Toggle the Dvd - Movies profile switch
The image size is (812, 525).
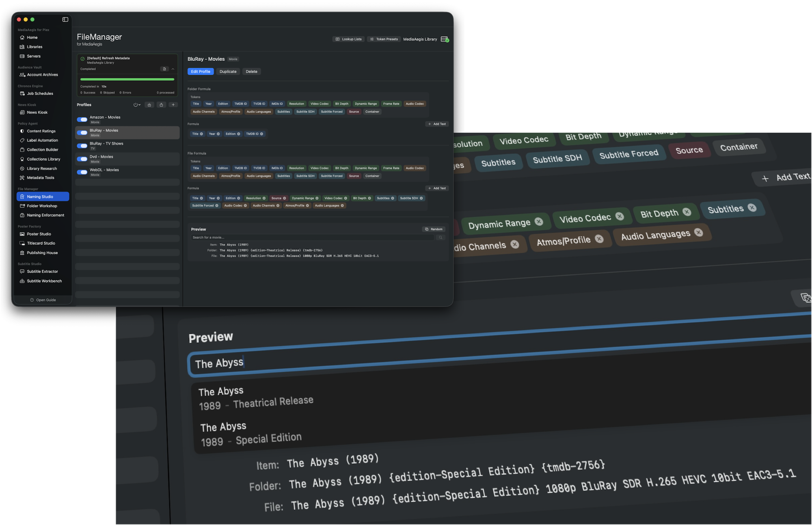point(82,159)
